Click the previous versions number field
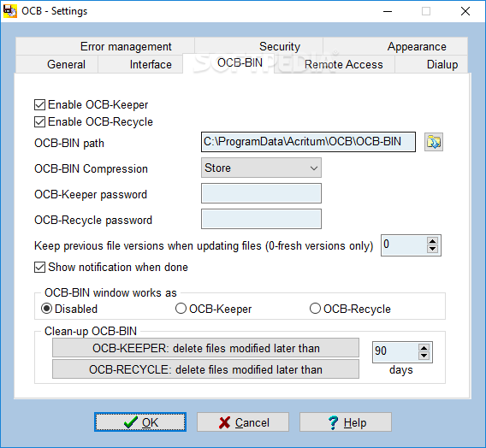 pos(404,245)
